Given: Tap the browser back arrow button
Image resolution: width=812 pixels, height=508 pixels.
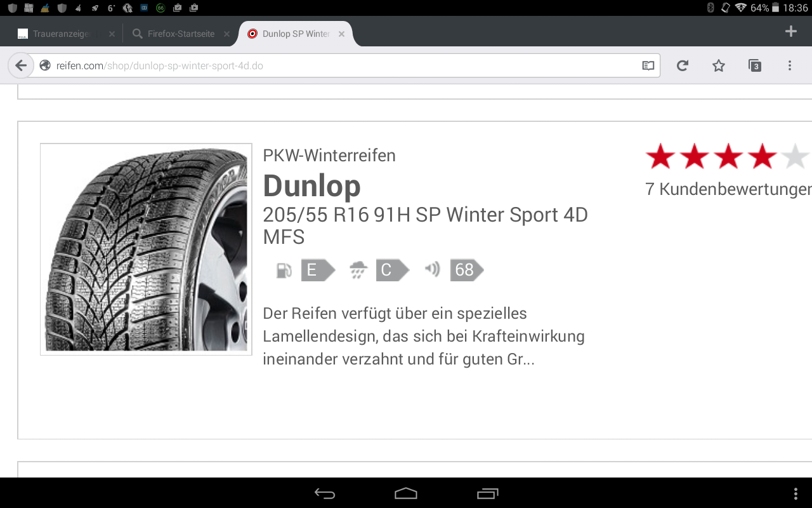Looking at the screenshot, I should pos(21,65).
